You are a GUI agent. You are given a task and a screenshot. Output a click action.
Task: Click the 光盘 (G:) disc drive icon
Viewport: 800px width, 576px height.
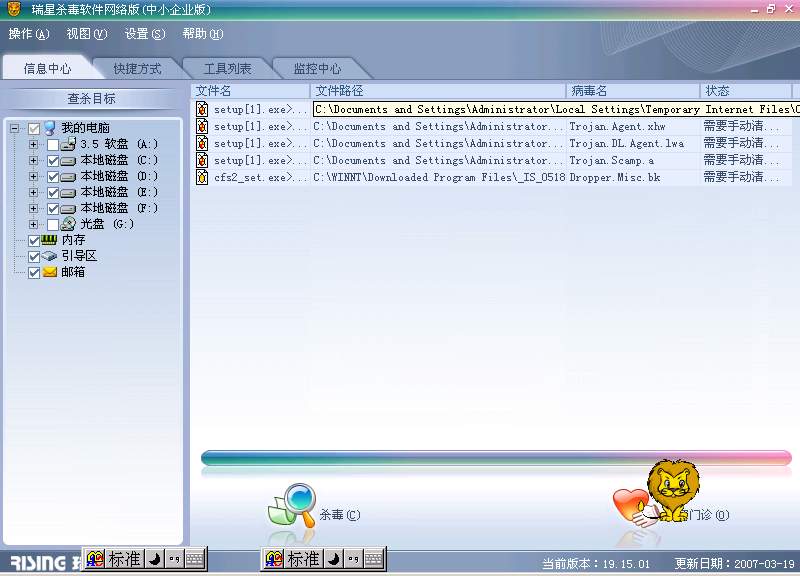tap(68, 224)
